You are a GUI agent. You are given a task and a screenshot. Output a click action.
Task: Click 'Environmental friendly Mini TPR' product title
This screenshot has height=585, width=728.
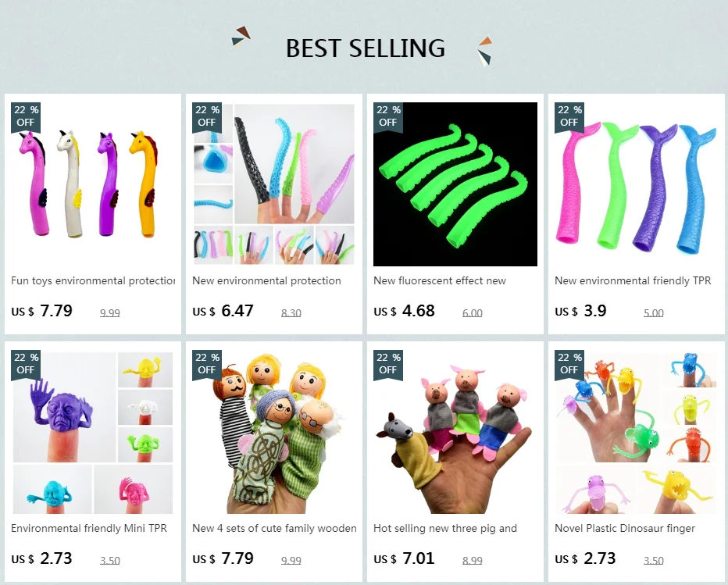[89, 528]
